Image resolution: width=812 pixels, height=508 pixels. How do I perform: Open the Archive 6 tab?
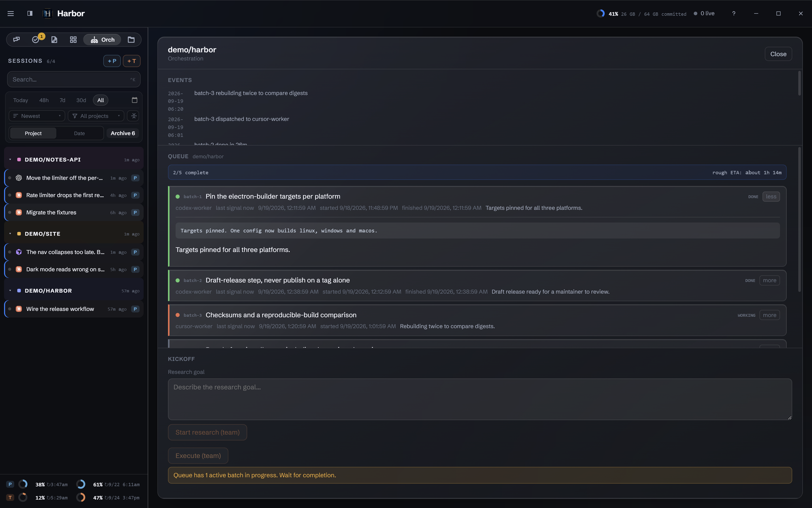[x=123, y=133]
